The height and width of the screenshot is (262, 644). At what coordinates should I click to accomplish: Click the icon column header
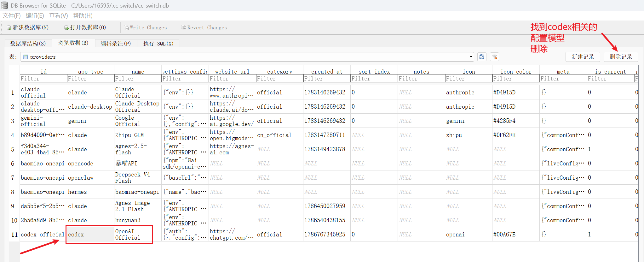point(469,71)
